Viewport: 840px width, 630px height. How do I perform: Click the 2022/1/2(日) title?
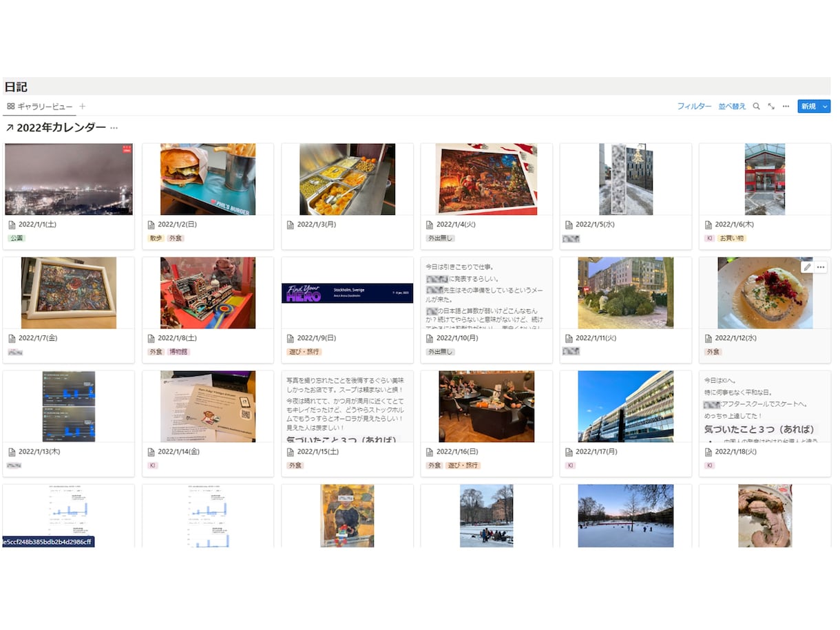pos(179,224)
